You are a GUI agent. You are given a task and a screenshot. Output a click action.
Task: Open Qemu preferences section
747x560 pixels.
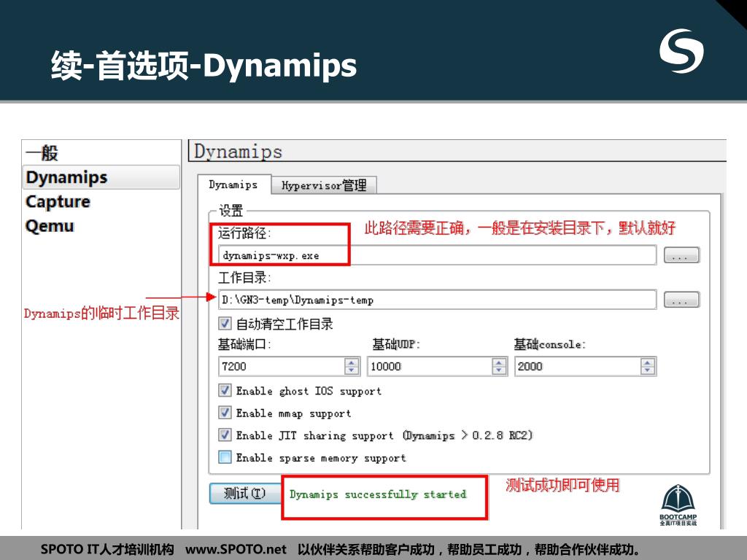coord(50,226)
